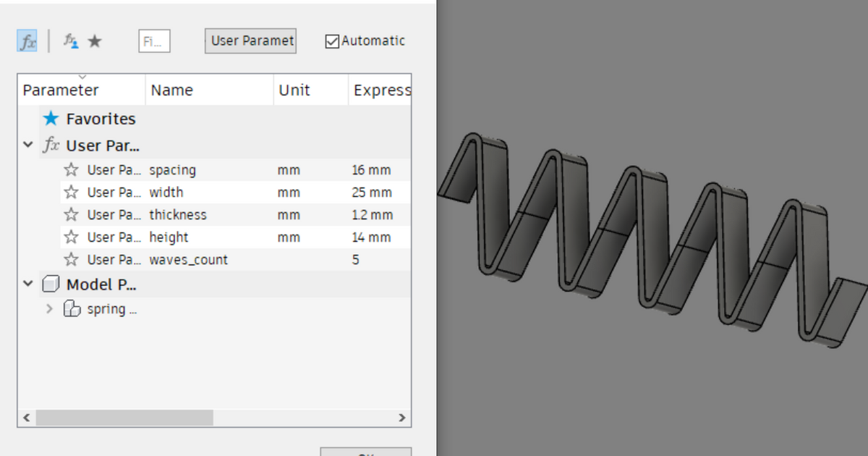The height and width of the screenshot is (456, 868).
Task: Click the filter search field
Action: point(154,41)
